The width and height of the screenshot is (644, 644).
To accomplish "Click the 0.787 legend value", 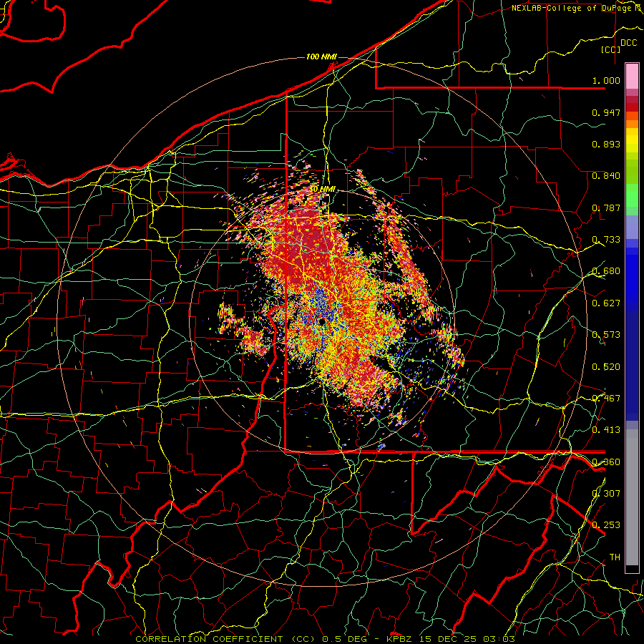I will (606, 208).
